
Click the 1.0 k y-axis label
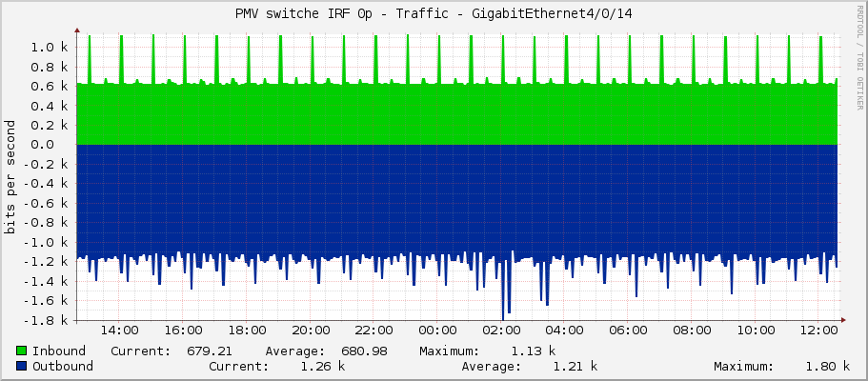[50, 48]
